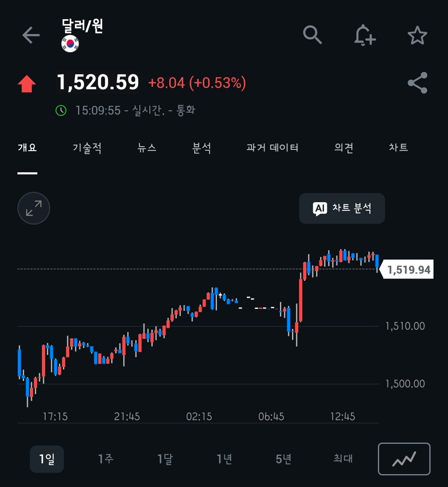Show the 최대 time range
The height and width of the screenshot is (487, 448).
coord(343,459)
